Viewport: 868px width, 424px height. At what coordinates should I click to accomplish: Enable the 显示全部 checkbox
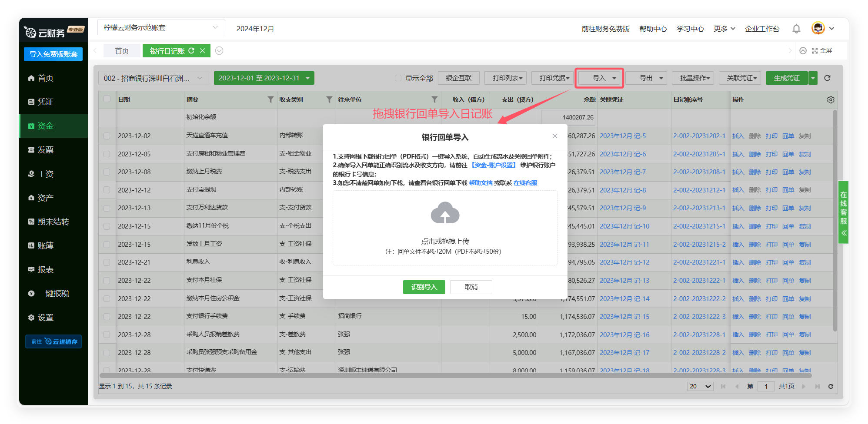(x=398, y=78)
